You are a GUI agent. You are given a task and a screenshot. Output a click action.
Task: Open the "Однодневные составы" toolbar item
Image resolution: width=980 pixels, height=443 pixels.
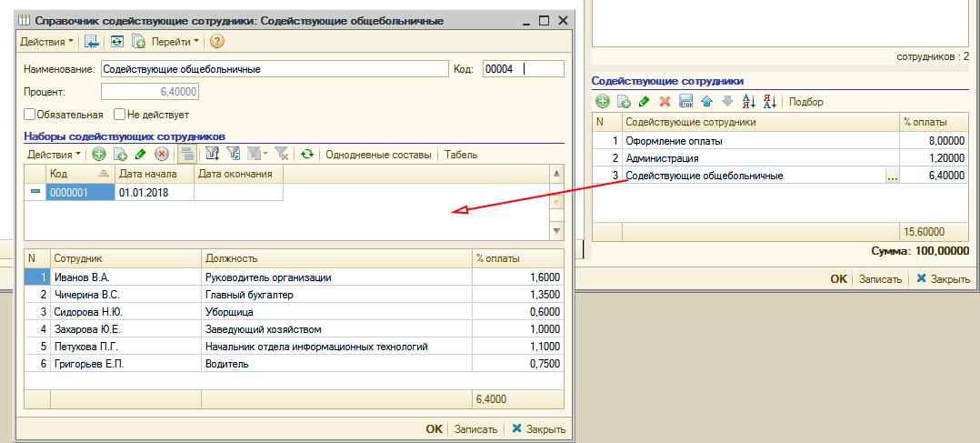click(x=378, y=155)
